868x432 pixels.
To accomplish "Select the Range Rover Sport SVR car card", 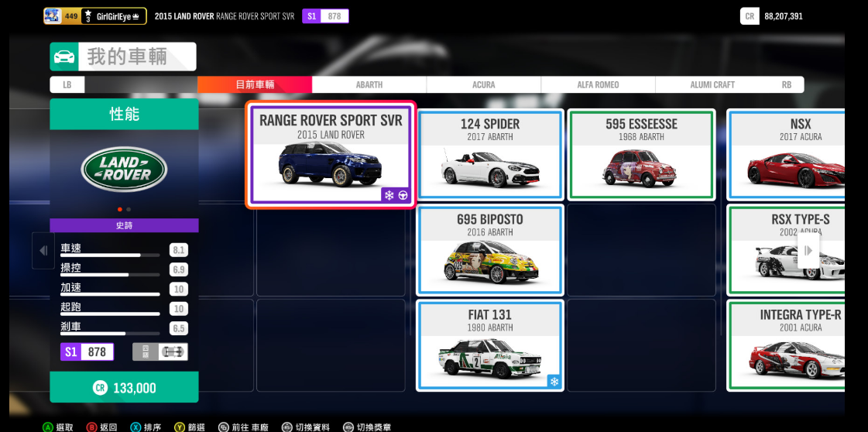I will pos(331,155).
